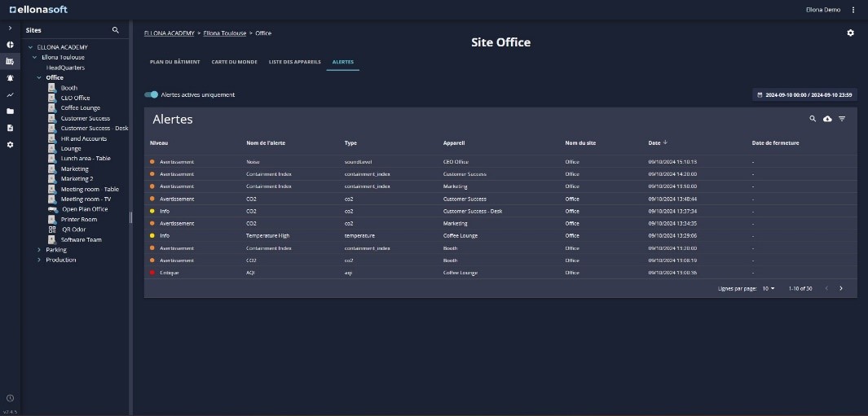The image size is (868, 416).
Task: Go to next page of alerts
Action: coord(841,288)
